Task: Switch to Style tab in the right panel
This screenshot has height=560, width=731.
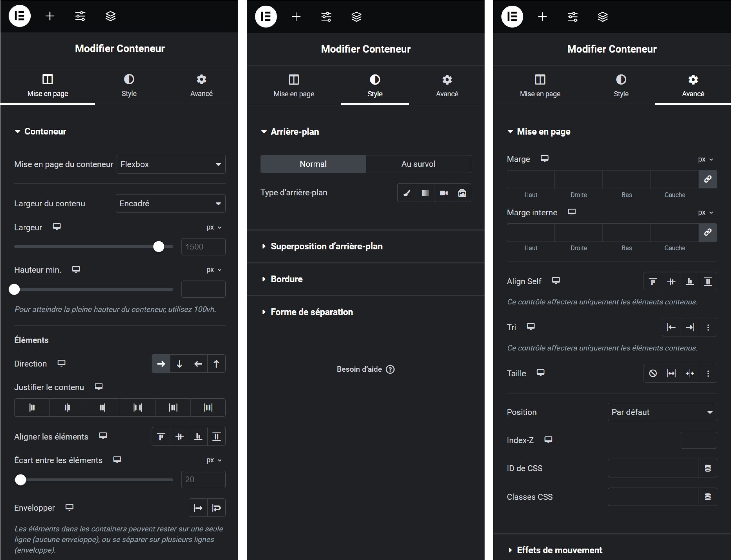Action: pos(621,86)
